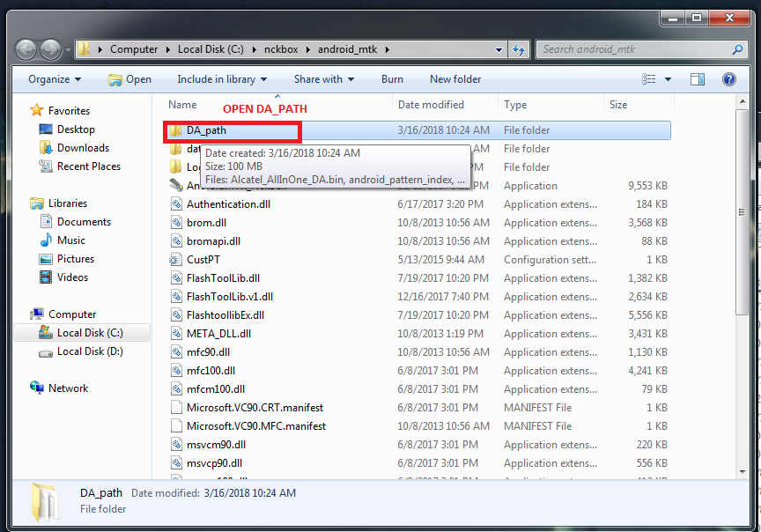Click the FlashtoollibEx.dll file icon

point(176,315)
